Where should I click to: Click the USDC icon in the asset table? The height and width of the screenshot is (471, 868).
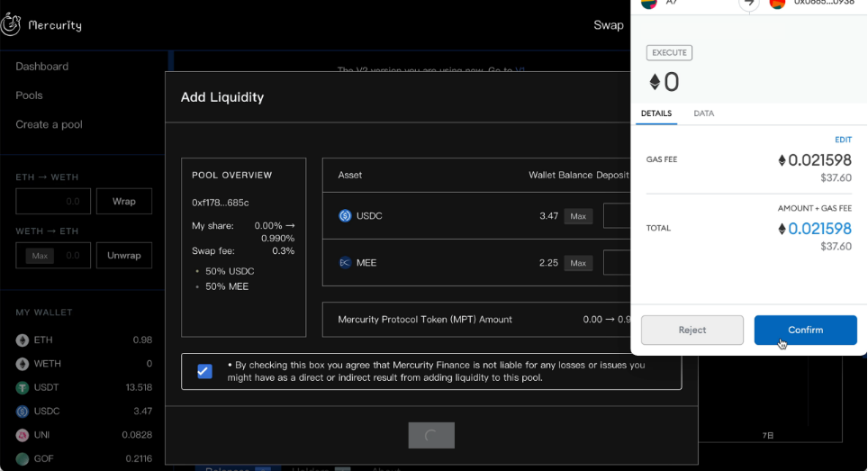coord(345,216)
